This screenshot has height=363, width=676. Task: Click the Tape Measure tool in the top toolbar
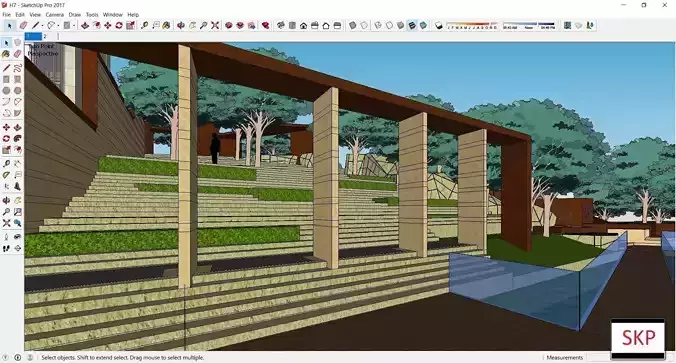tap(144, 25)
